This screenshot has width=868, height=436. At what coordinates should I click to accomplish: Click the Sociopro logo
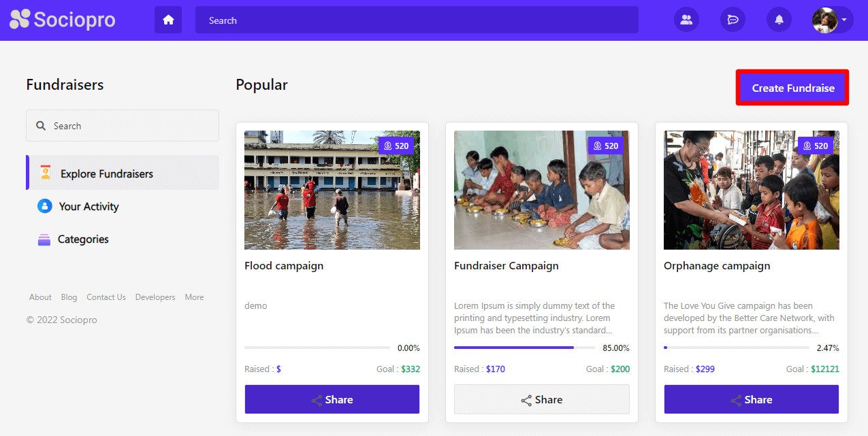[62, 19]
